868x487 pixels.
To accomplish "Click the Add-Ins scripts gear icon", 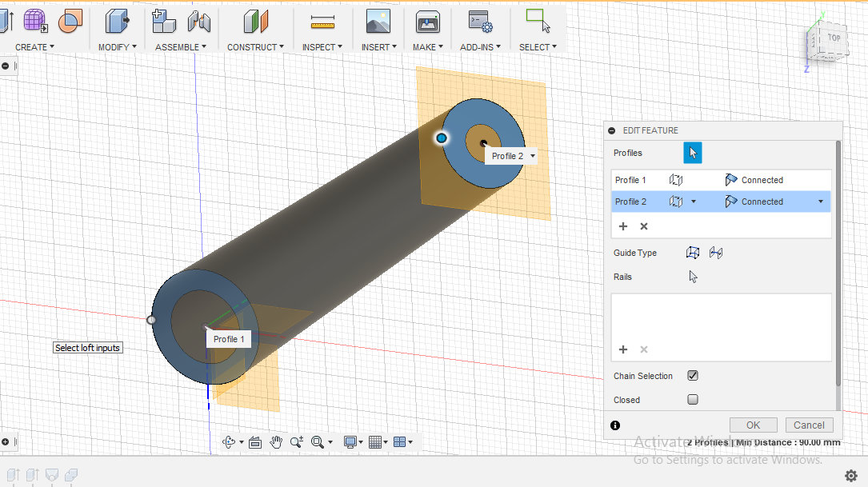I will pyautogui.click(x=480, y=21).
